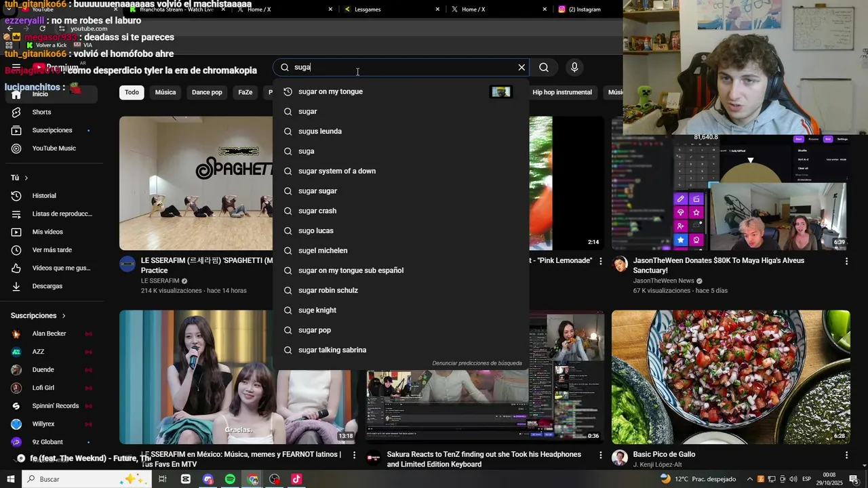Open Alan Becker channel subscription

tap(52, 333)
